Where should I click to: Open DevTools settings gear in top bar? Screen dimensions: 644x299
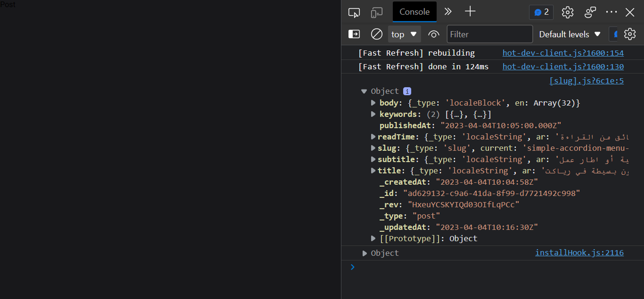click(568, 12)
